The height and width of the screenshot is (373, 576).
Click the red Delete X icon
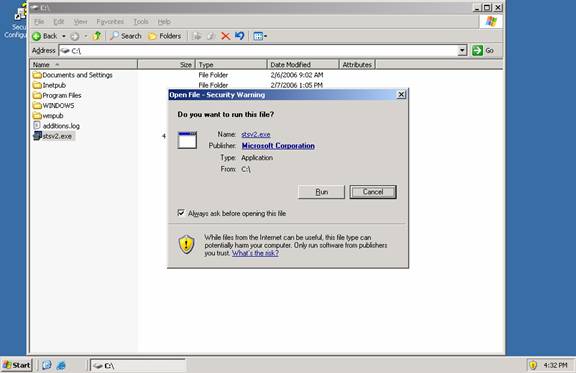coord(226,36)
